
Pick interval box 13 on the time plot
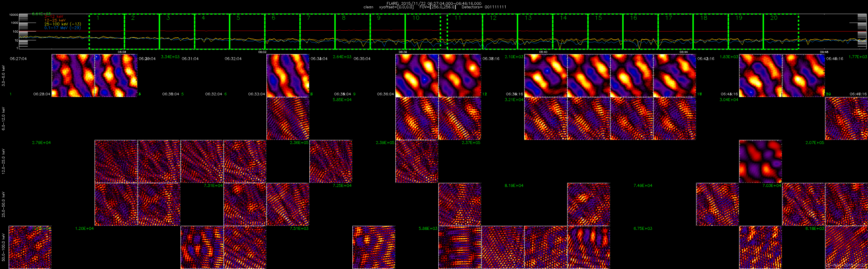point(535,32)
